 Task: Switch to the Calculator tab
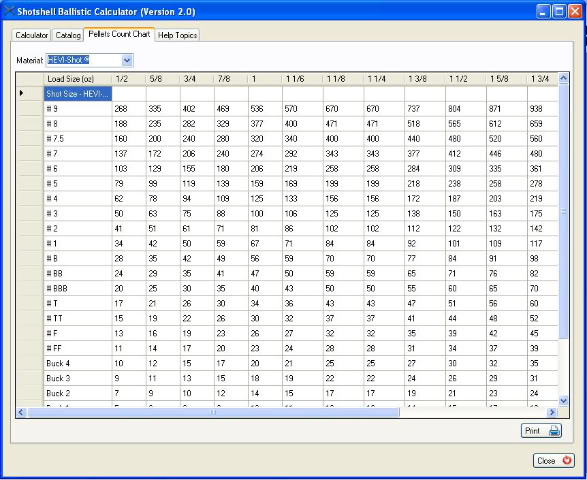31,35
